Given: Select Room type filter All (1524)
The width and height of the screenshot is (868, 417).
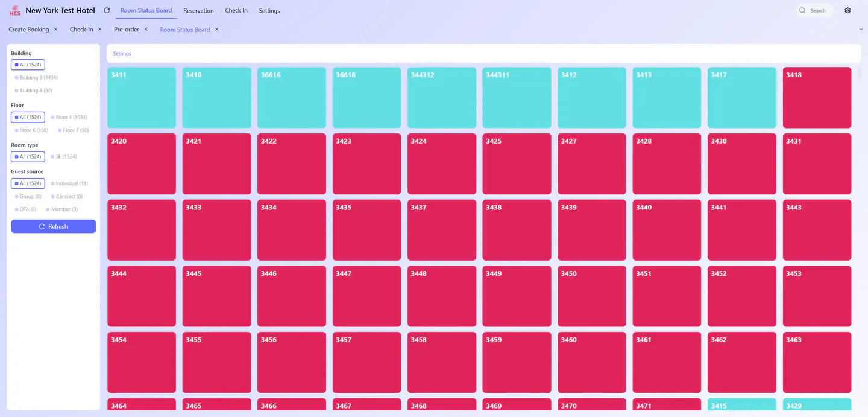Looking at the screenshot, I should (x=28, y=156).
